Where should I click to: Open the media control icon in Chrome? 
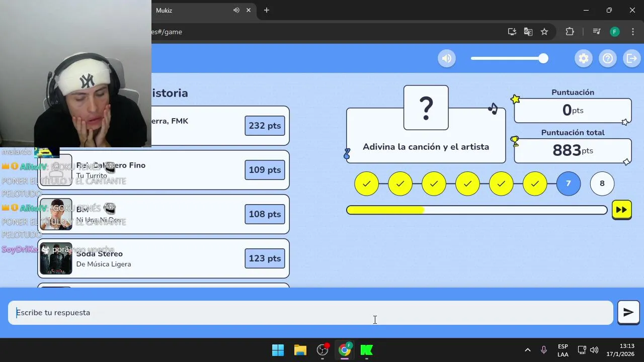click(x=597, y=32)
